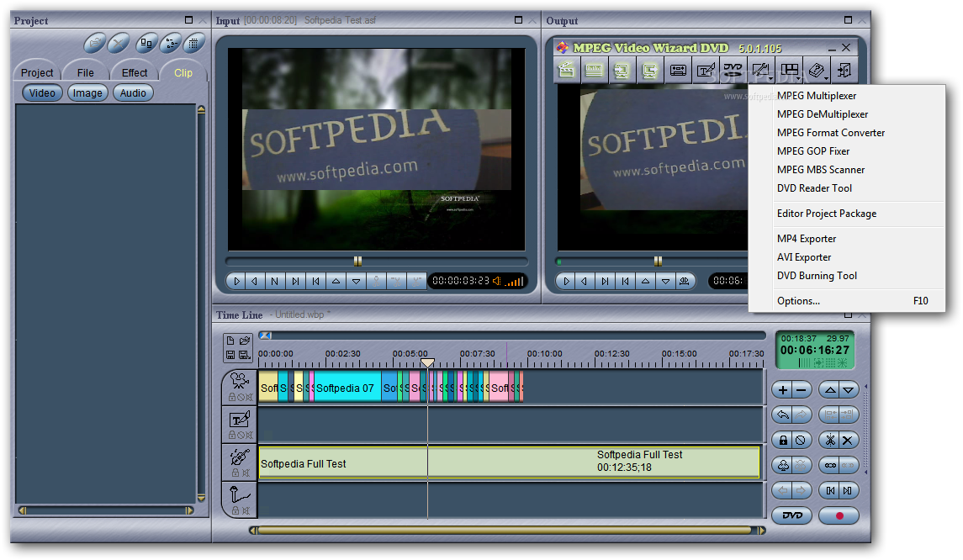Play the Input monitor video
Viewport: 963px width, 560px height.
coord(236,281)
